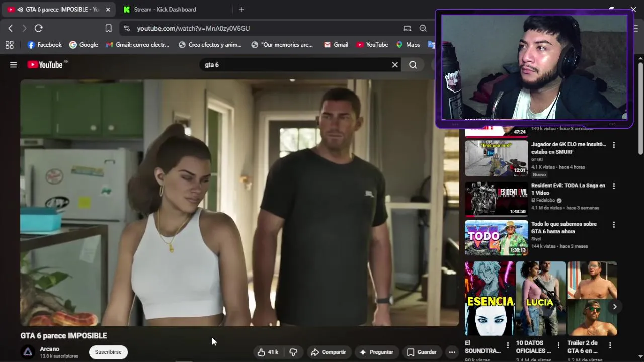The image size is (644, 362).
Task: Open the "Our memories are..." bookmark
Action: coord(282,45)
